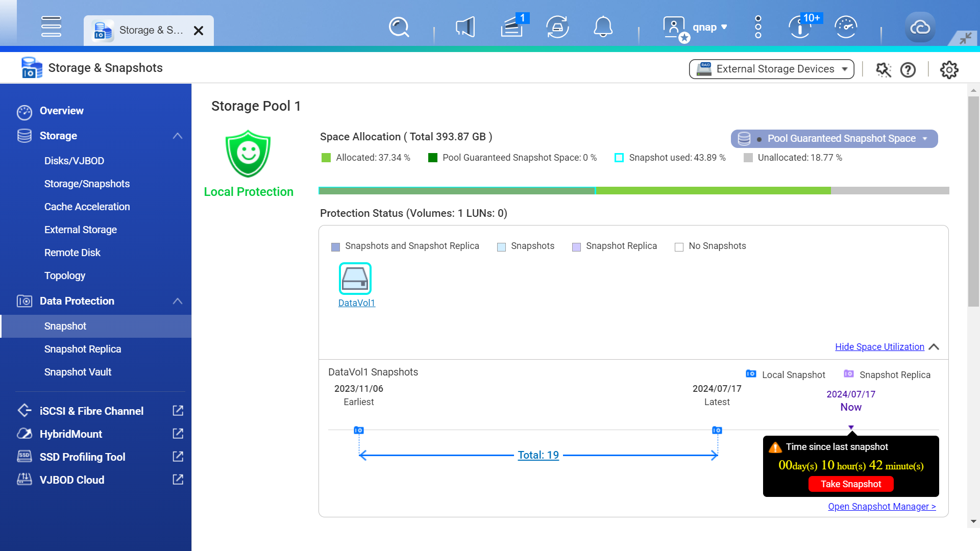This screenshot has height=551, width=980.
Task: Open iSCSI & Fibre Channel external link icon
Action: (x=178, y=411)
